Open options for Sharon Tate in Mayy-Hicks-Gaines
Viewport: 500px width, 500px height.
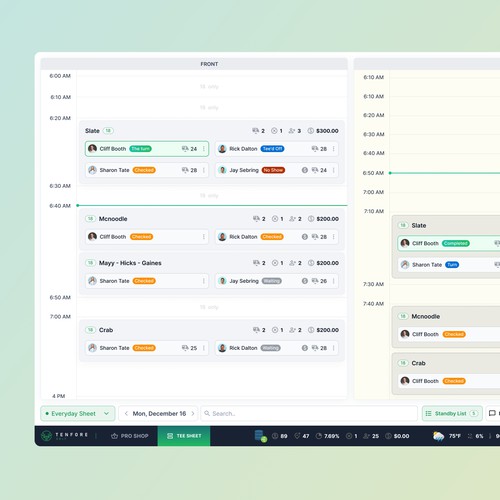[x=204, y=281]
